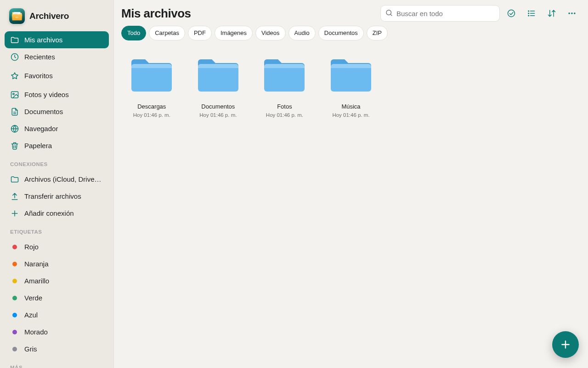Select Mis archivos in the sidebar
This screenshot has height=368, width=588.
(x=57, y=40)
